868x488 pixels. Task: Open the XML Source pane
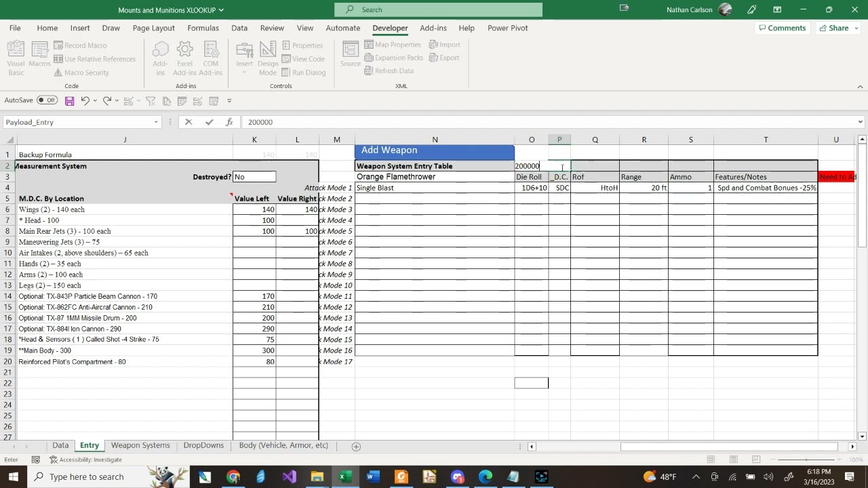[x=351, y=54]
